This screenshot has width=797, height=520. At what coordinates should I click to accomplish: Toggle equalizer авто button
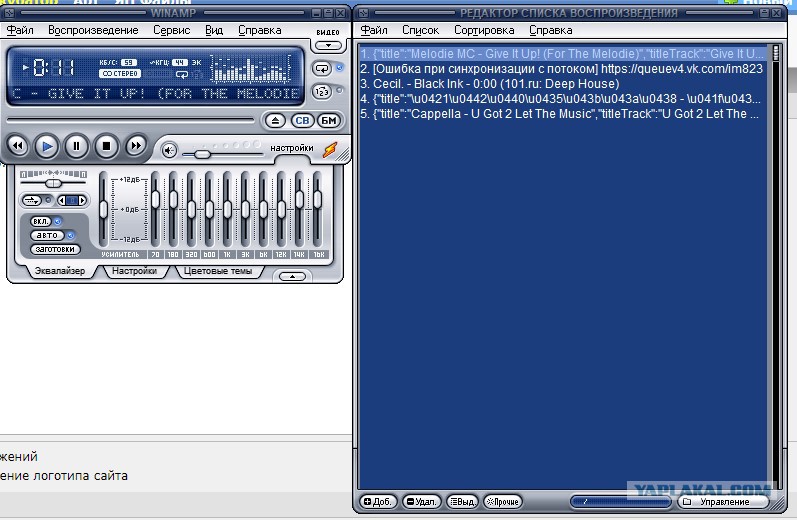47,235
